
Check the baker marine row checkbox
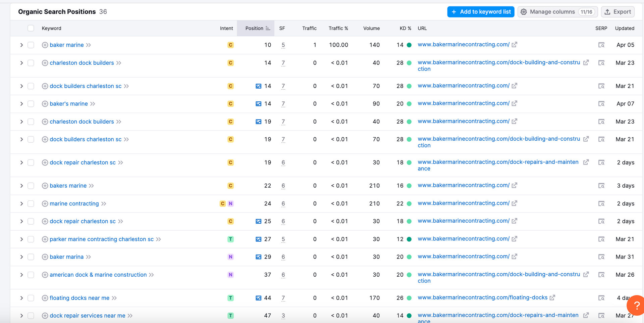pyautogui.click(x=31, y=45)
